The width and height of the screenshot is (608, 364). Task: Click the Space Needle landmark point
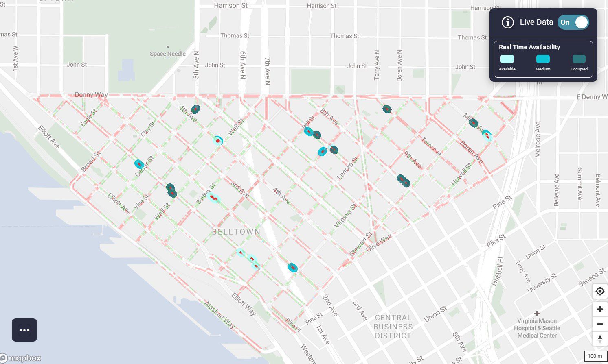(x=168, y=47)
